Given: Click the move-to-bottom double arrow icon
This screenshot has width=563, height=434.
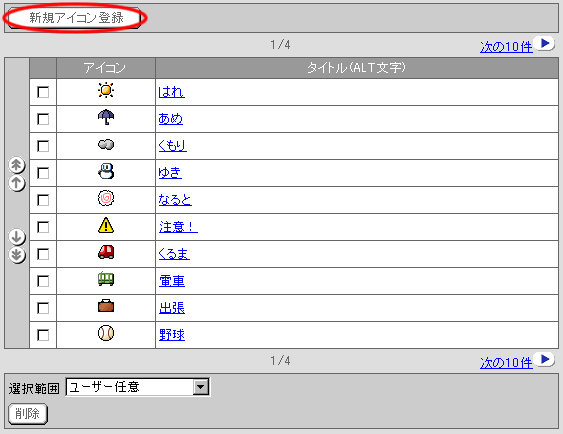Looking at the screenshot, I should coord(17,255).
